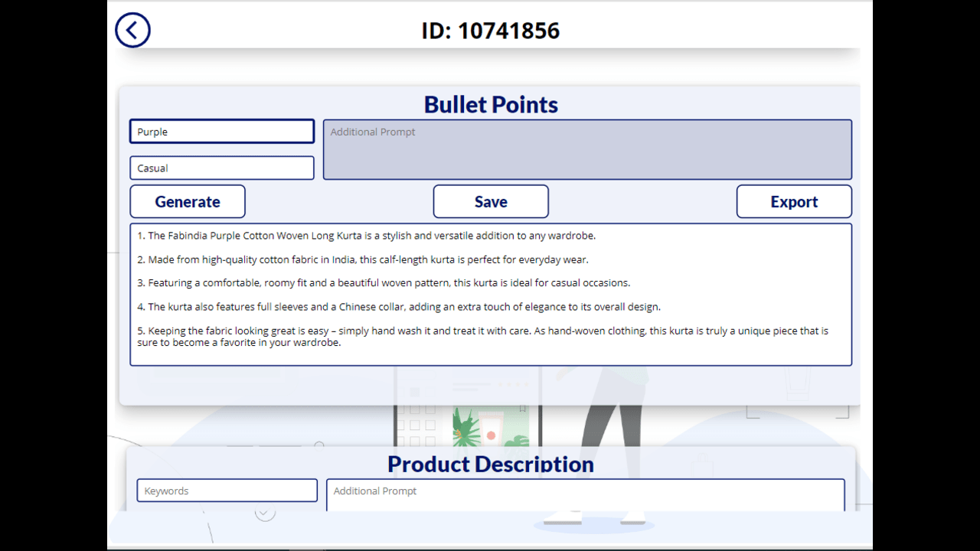The width and height of the screenshot is (980, 551).
Task: Click the Product Description heading
Action: [x=491, y=464]
